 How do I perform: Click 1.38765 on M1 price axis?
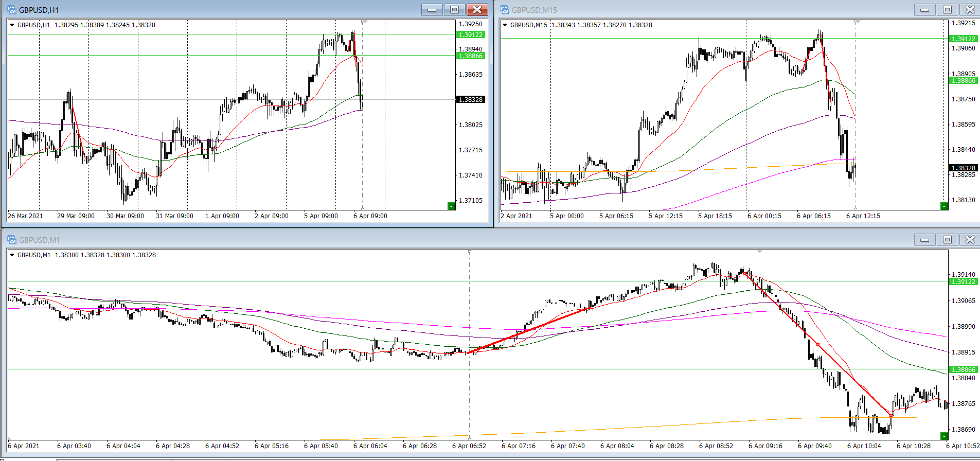[964, 403]
